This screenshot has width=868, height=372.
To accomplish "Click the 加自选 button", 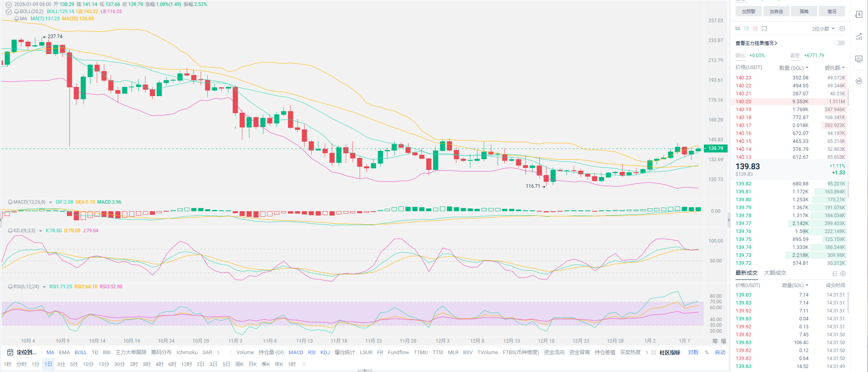I will (776, 12).
